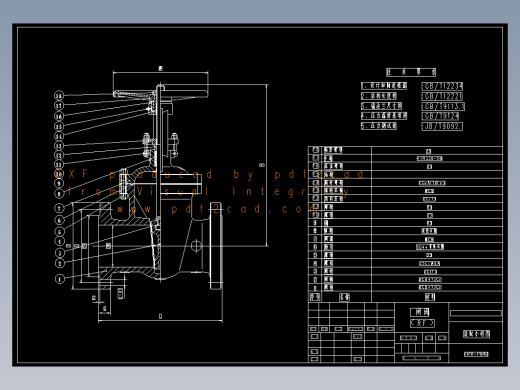Select part balloon number 7
This screenshot has width=520, height=390.
(59, 209)
